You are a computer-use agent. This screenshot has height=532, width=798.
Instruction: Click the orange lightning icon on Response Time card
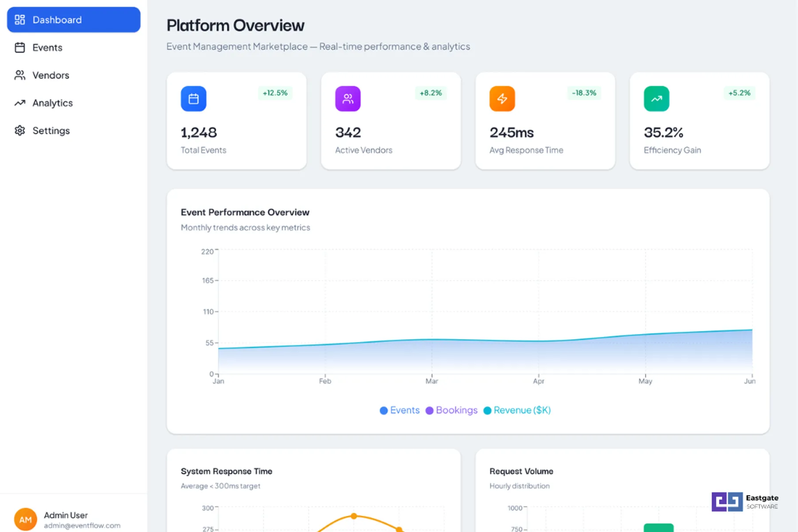pos(502,98)
